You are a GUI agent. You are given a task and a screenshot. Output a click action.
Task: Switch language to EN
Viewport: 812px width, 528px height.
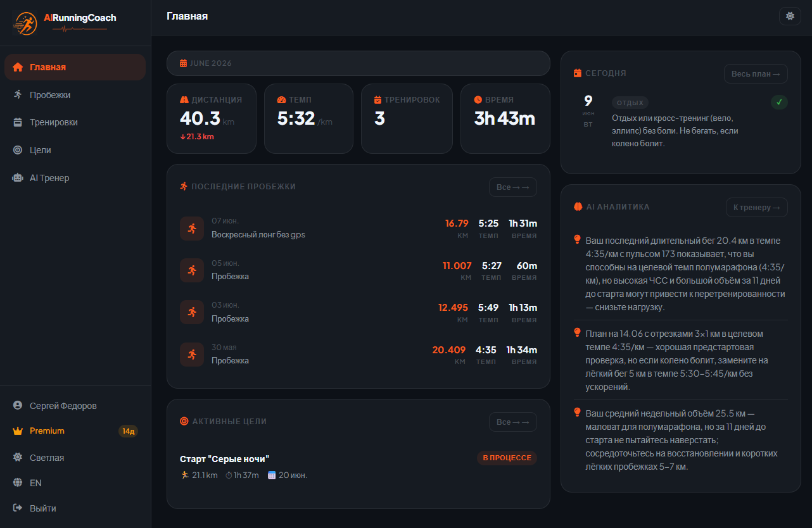coord(75,482)
